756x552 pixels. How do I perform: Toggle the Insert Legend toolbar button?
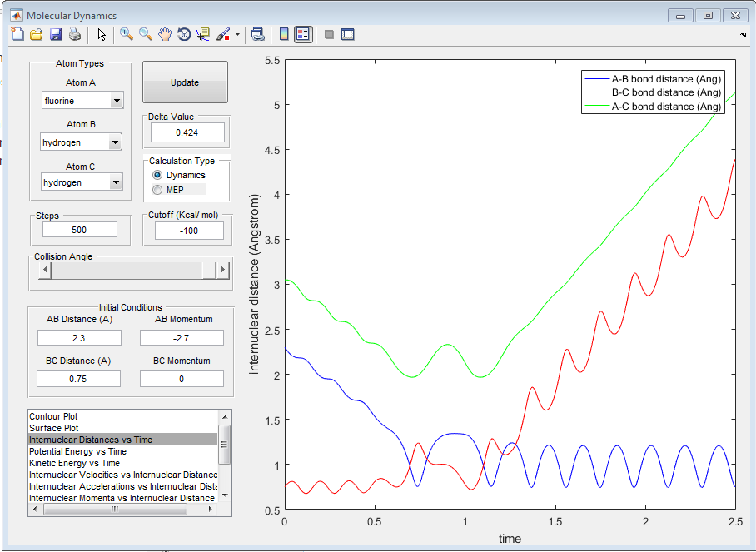(303, 34)
